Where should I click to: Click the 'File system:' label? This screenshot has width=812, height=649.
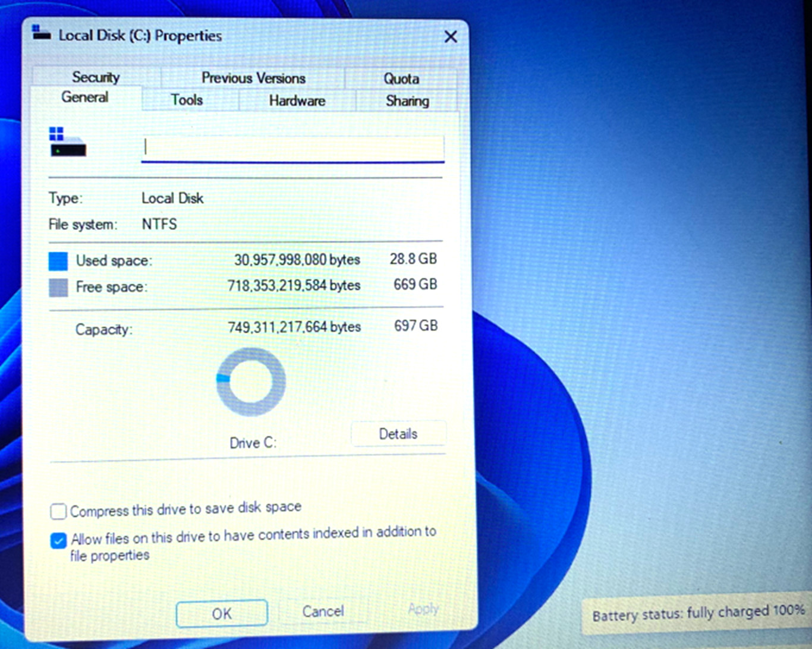point(83,225)
